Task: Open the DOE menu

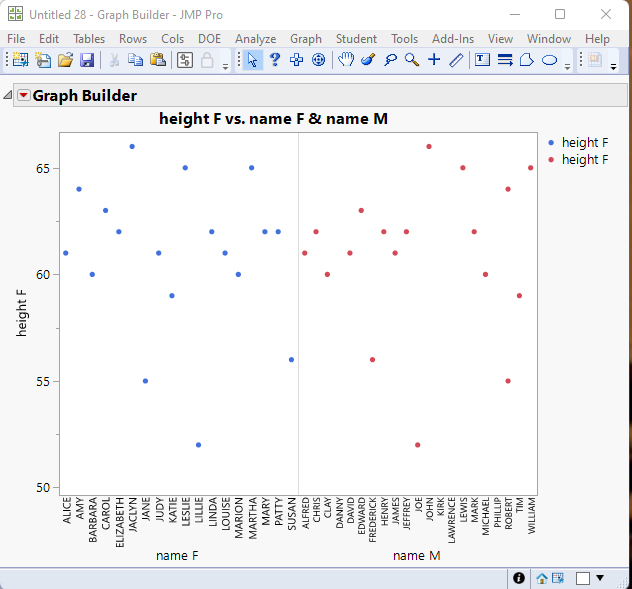Action: [210, 39]
